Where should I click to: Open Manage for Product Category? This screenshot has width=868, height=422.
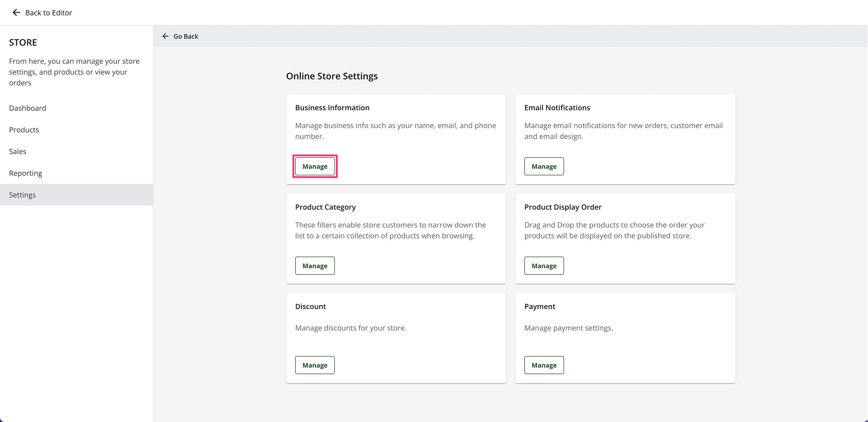315,266
